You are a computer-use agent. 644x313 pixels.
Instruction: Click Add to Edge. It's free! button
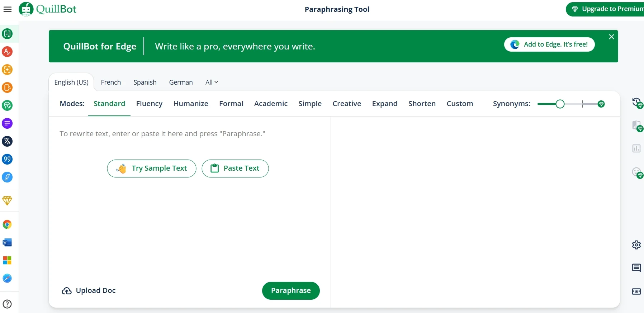click(549, 44)
